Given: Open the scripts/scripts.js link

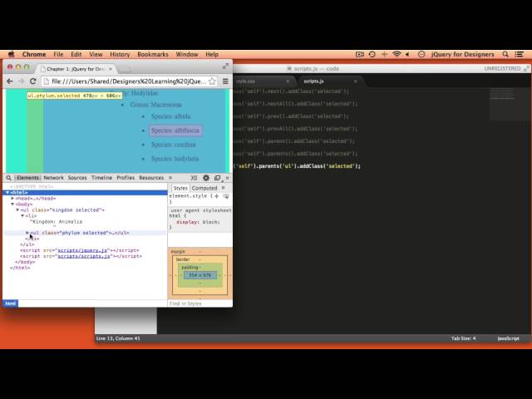Looking at the screenshot, I should point(84,256).
